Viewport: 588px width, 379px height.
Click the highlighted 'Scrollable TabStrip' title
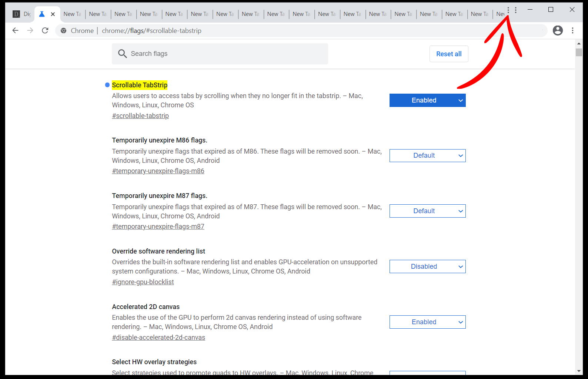pos(140,85)
